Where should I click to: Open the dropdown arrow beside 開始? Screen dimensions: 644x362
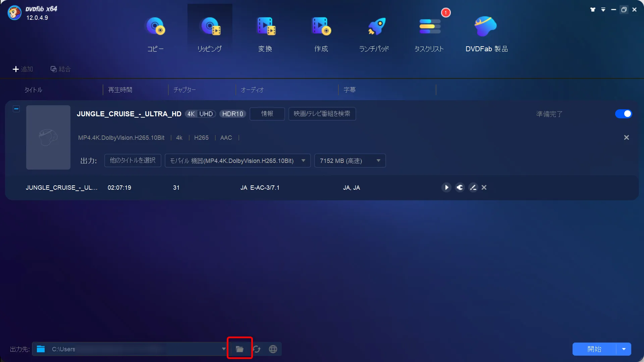point(624,349)
